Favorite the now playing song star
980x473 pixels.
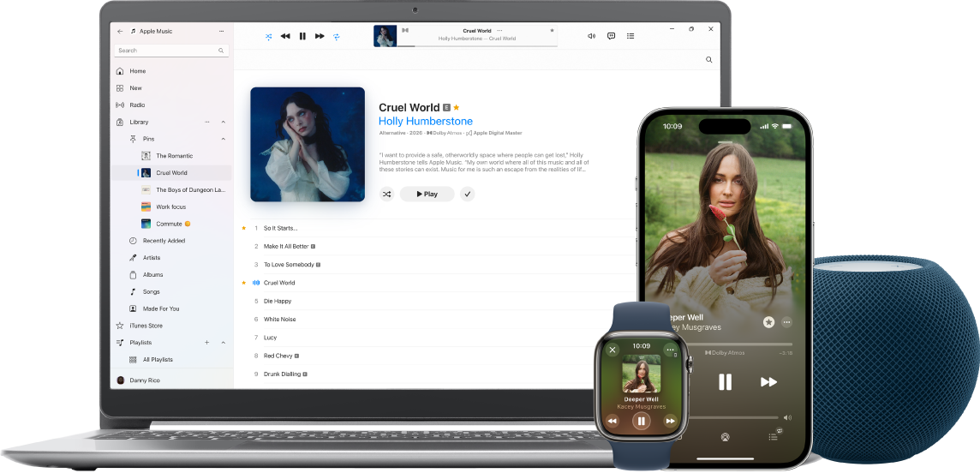(x=552, y=31)
